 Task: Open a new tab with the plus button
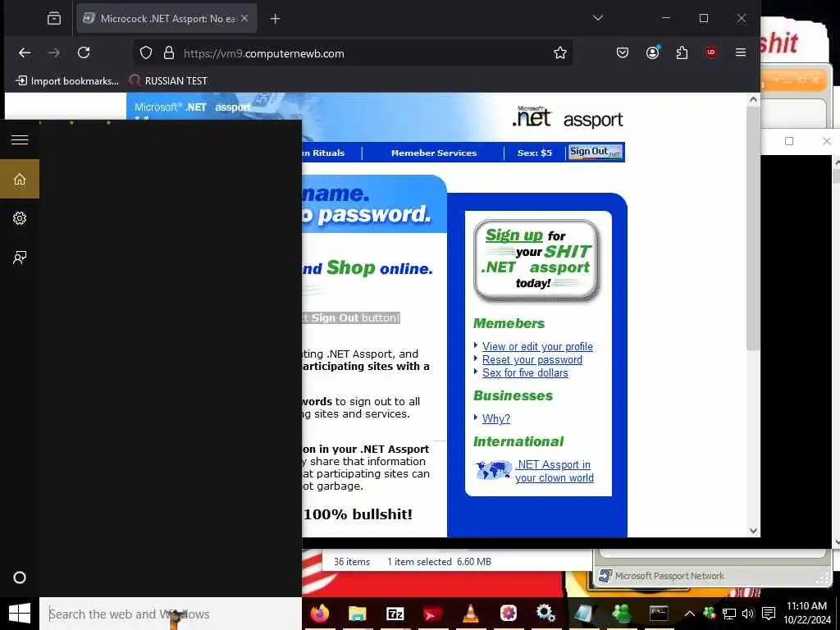click(x=275, y=19)
